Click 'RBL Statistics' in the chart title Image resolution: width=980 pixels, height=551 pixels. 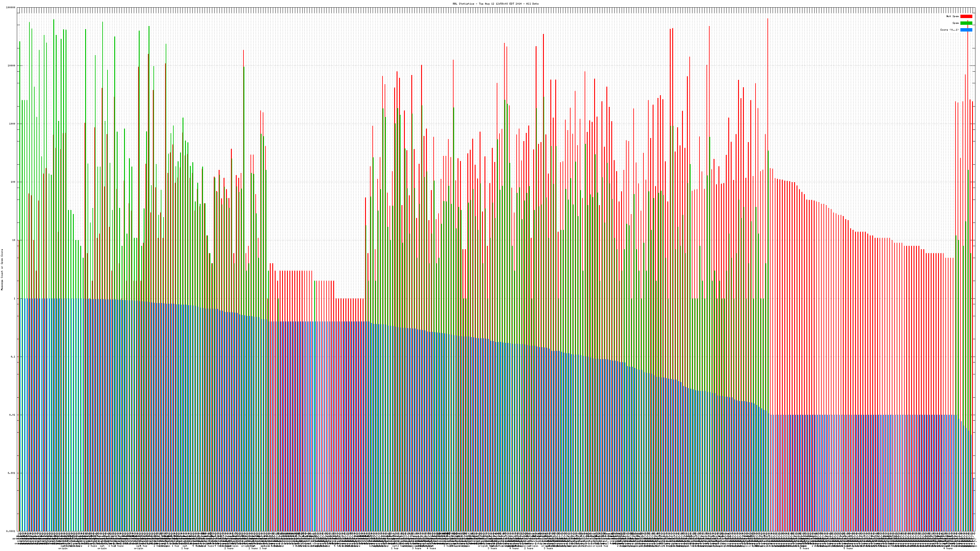tap(464, 4)
